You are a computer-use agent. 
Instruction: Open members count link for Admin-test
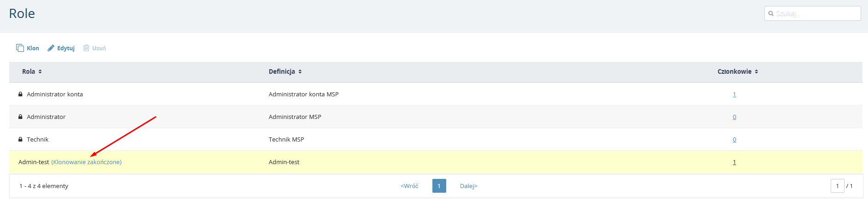point(734,162)
